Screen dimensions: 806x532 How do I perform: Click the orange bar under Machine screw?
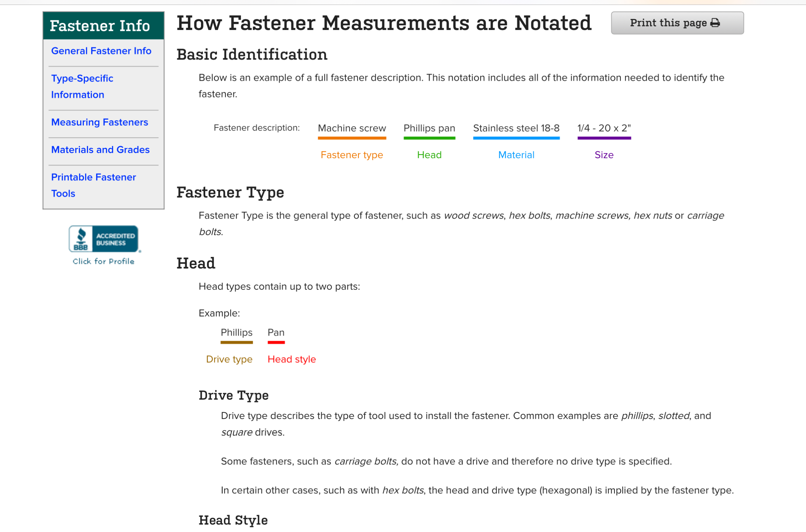[x=352, y=138]
